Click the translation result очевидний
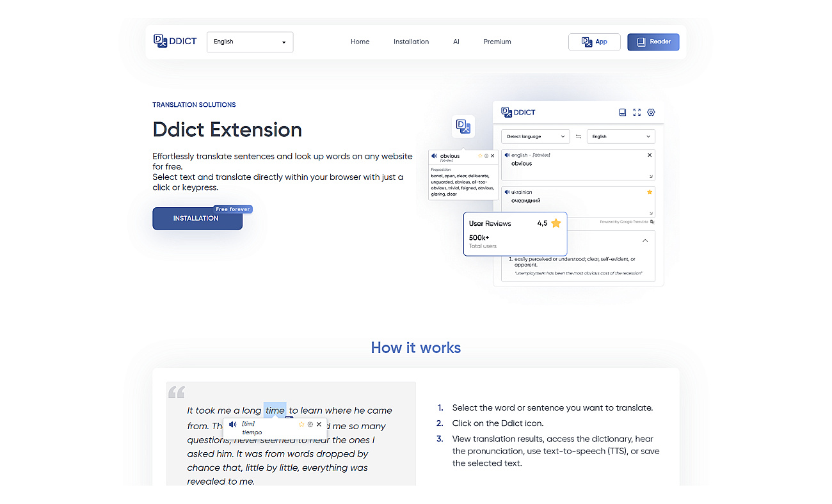The image size is (832, 504). click(525, 201)
